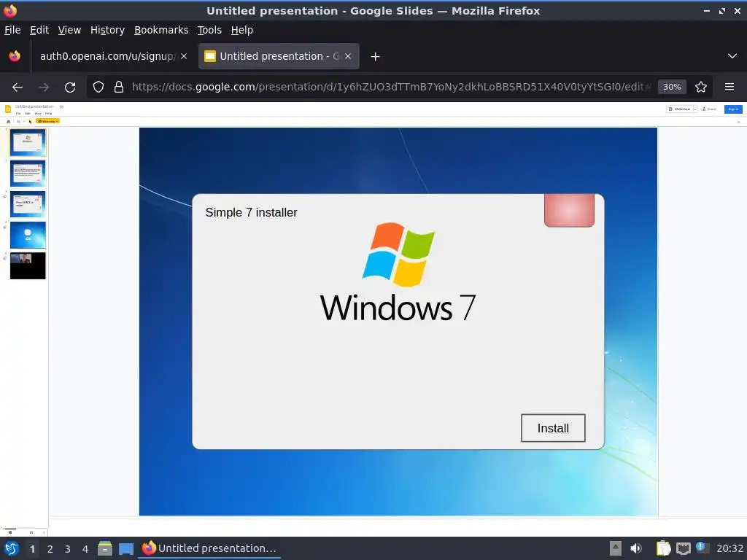Close the Untitled presentation tab
747x560 pixels.
(348, 56)
